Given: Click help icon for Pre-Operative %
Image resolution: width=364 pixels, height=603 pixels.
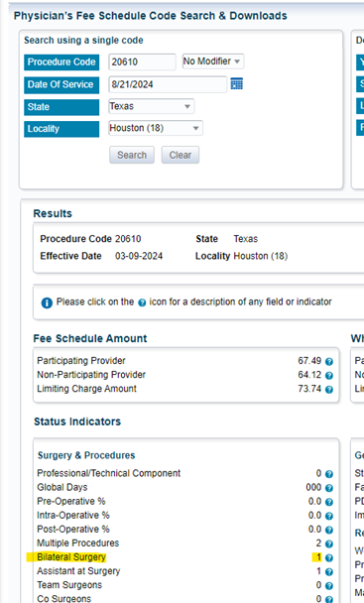Looking at the screenshot, I should (x=329, y=502).
